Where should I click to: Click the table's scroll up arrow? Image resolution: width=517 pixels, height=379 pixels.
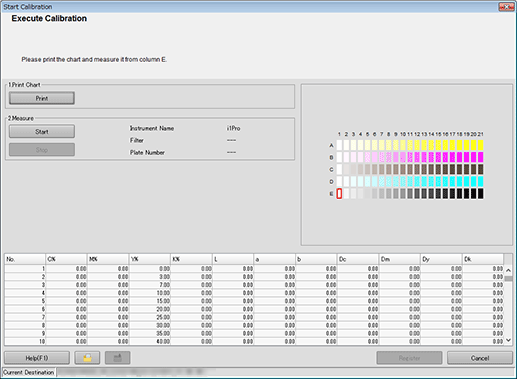tap(508, 270)
